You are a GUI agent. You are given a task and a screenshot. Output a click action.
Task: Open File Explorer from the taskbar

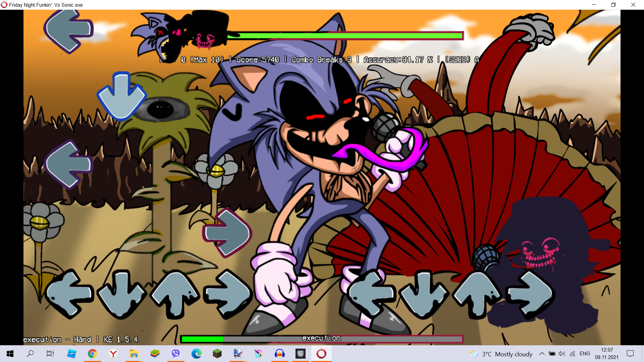(x=134, y=354)
